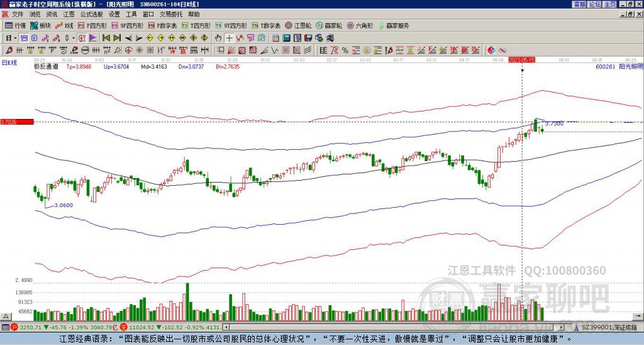Viewport: 644px width, 345px height.
Task: Step chart right with black arrow
Action: tap(139, 38)
